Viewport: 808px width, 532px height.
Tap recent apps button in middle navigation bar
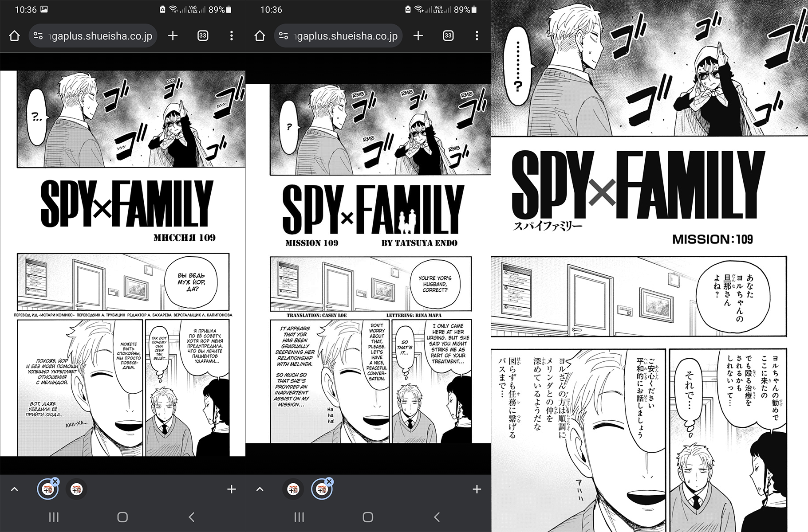300,517
